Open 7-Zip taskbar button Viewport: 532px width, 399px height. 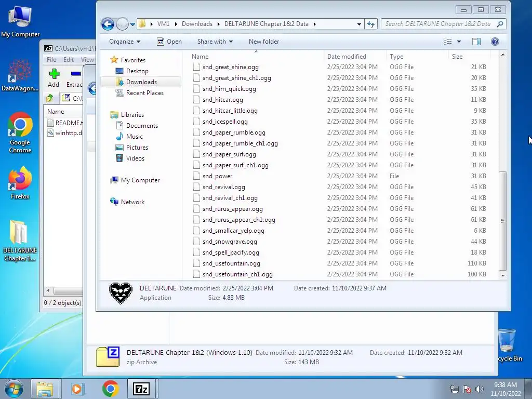[141, 389]
